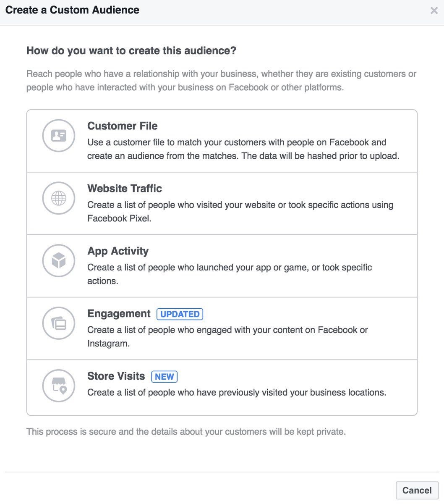Click the UPDATED badge beside Engagement
Screen dimensions: 444x504
180,314
